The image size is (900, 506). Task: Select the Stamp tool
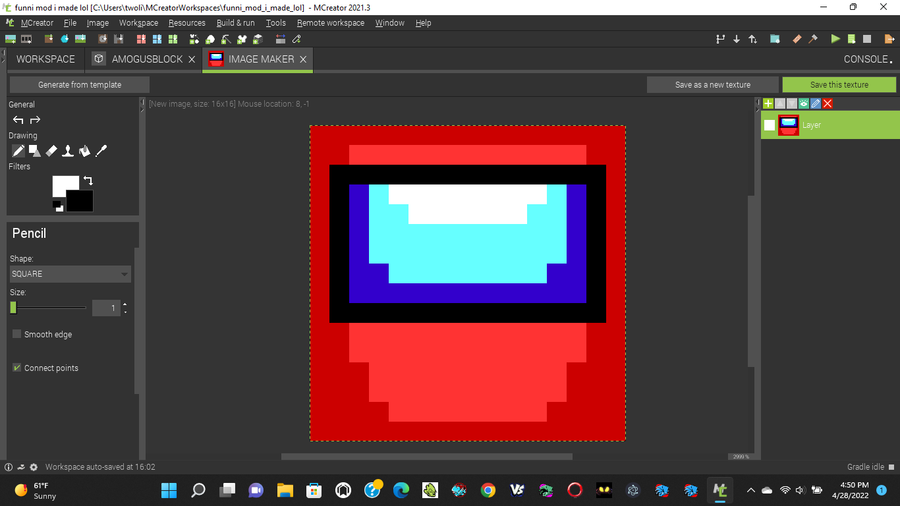click(x=68, y=151)
